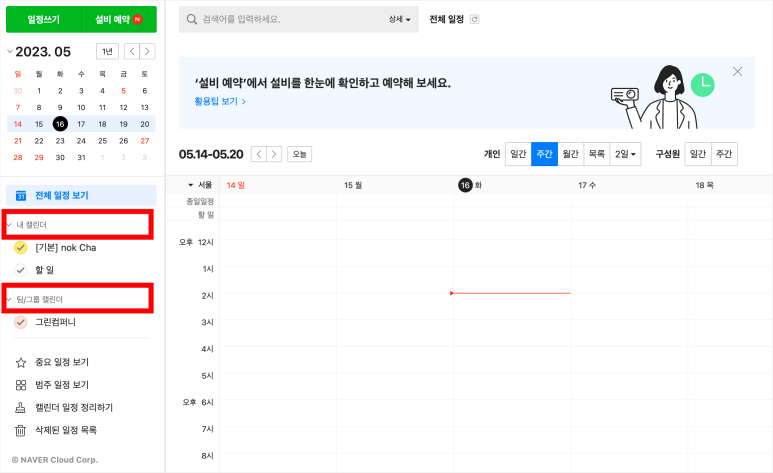Click the 전체 일정 보기 calendar icon
773x473 pixels.
click(21, 196)
